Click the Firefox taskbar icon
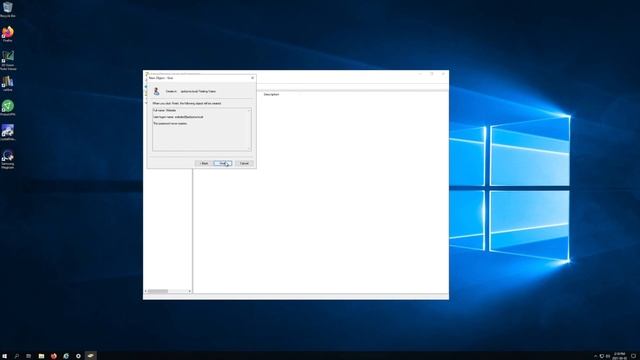 [x=53, y=356]
